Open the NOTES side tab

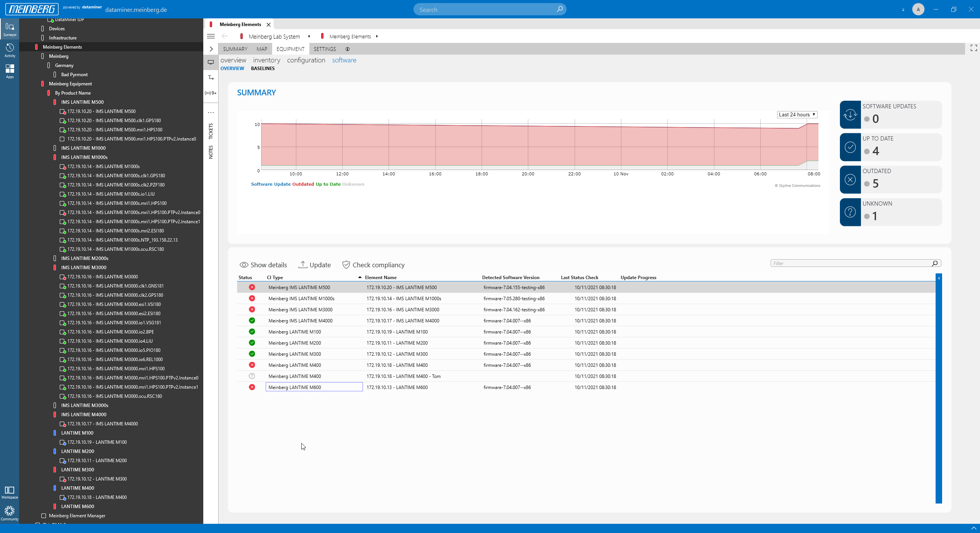coord(211,152)
